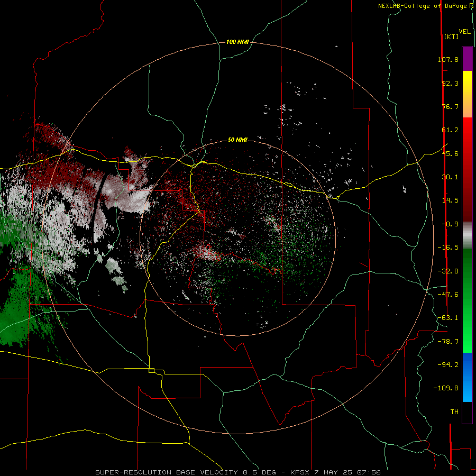Click the 100 NMI range ring label

[x=237, y=42]
